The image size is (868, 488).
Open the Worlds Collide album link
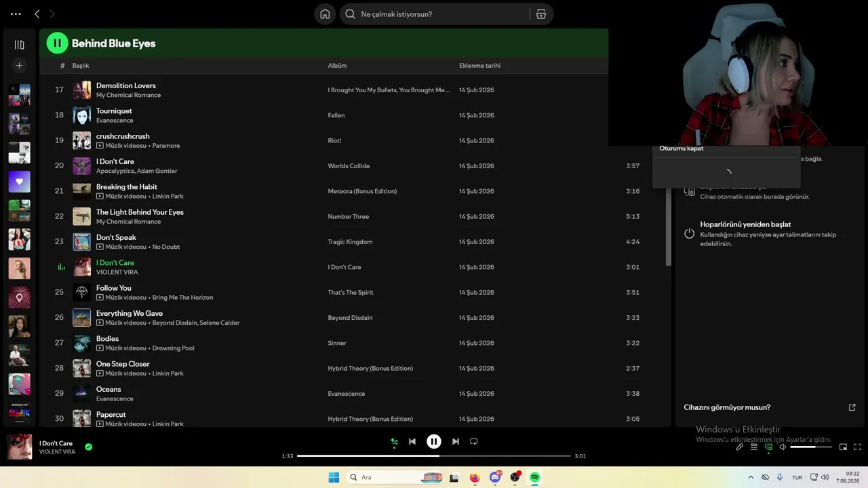click(349, 166)
